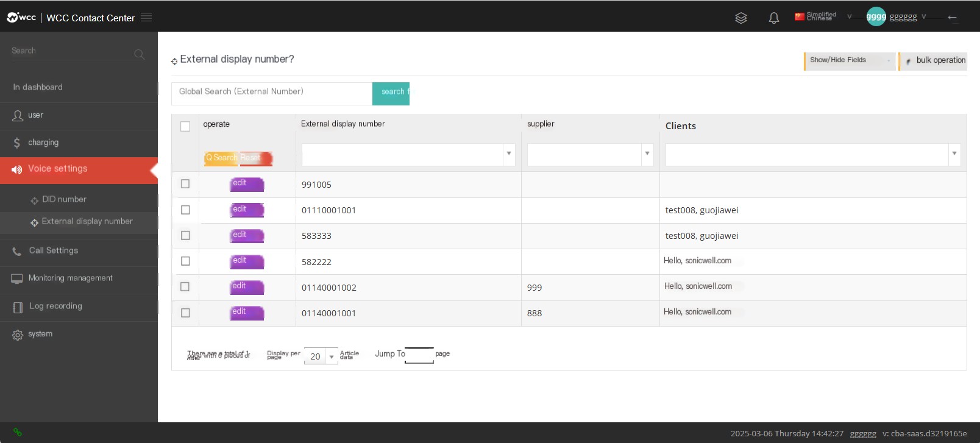Click the Clients column header
Viewport: 980px width, 443px height.
click(681, 126)
